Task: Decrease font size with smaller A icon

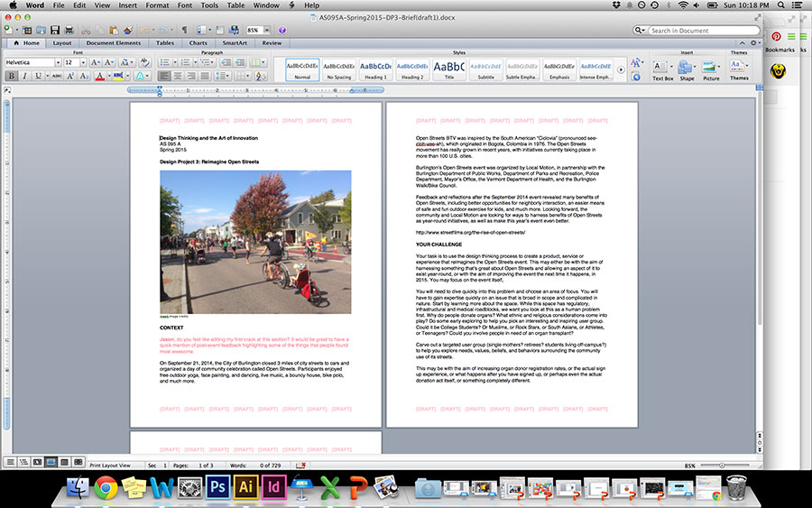Action: [x=109, y=62]
